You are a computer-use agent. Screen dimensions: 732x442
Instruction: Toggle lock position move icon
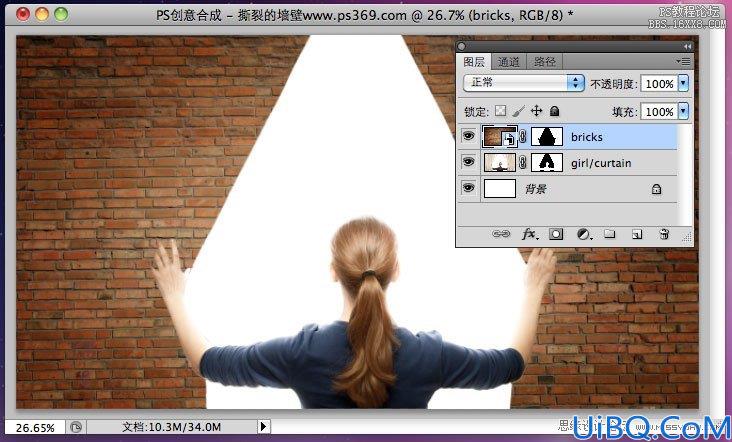point(536,111)
